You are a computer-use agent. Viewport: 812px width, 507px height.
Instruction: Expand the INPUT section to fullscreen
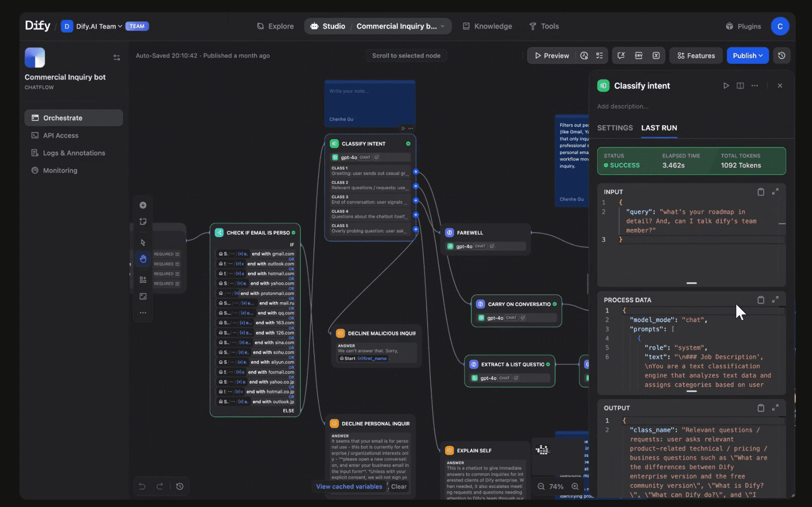[x=775, y=192]
